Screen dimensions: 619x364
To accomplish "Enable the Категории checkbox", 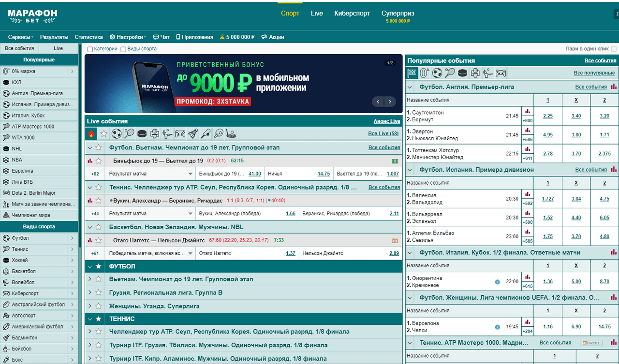I will (90, 49).
